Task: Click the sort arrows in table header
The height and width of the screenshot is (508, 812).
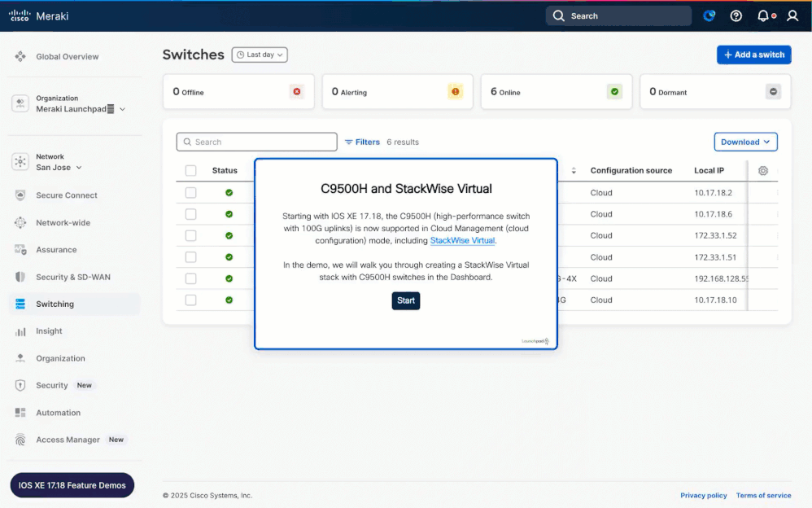Action: point(574,170)
